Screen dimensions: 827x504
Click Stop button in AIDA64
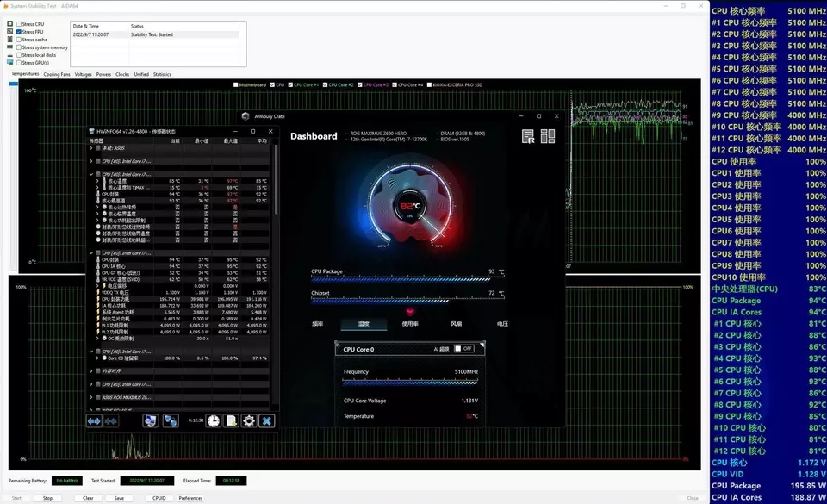[x=47, y=498]
